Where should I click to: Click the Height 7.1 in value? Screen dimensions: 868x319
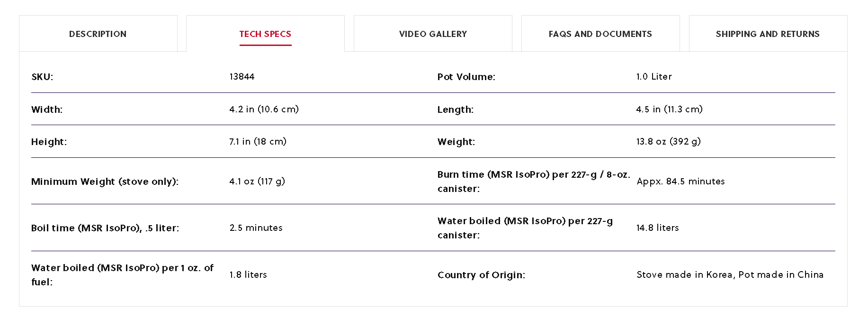pyautogui.click(x=258, y=142)
